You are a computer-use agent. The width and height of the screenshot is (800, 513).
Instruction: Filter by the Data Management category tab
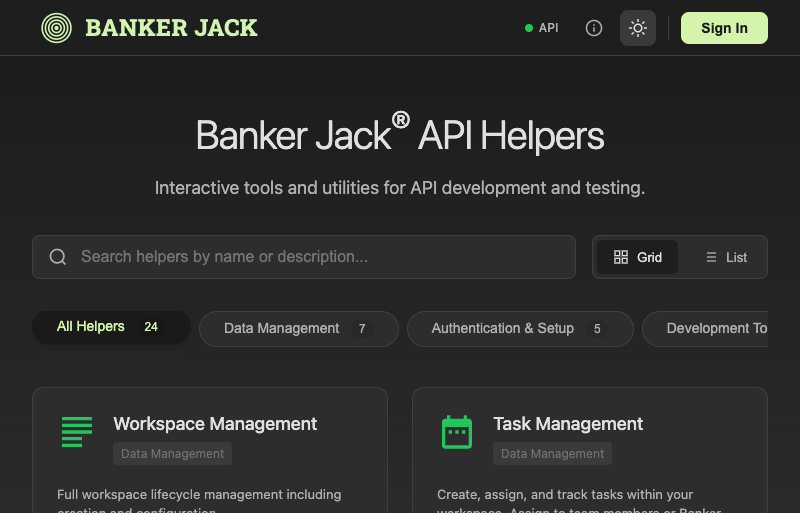tap(298, 328)
